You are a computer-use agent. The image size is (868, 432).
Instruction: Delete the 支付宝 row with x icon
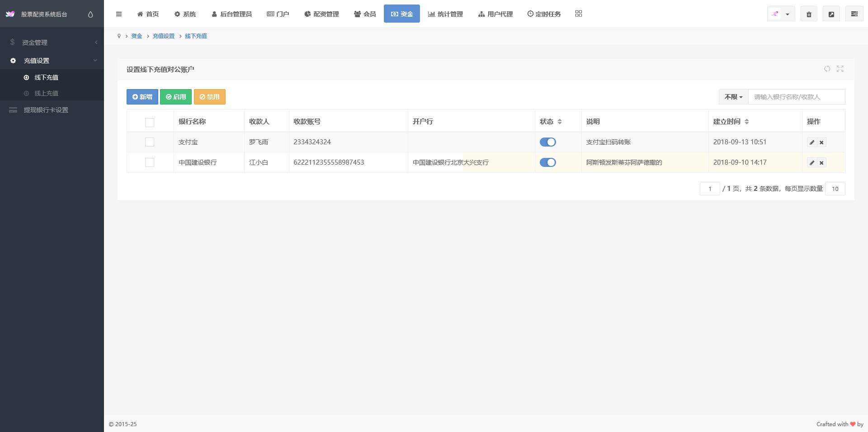point(821,142)
